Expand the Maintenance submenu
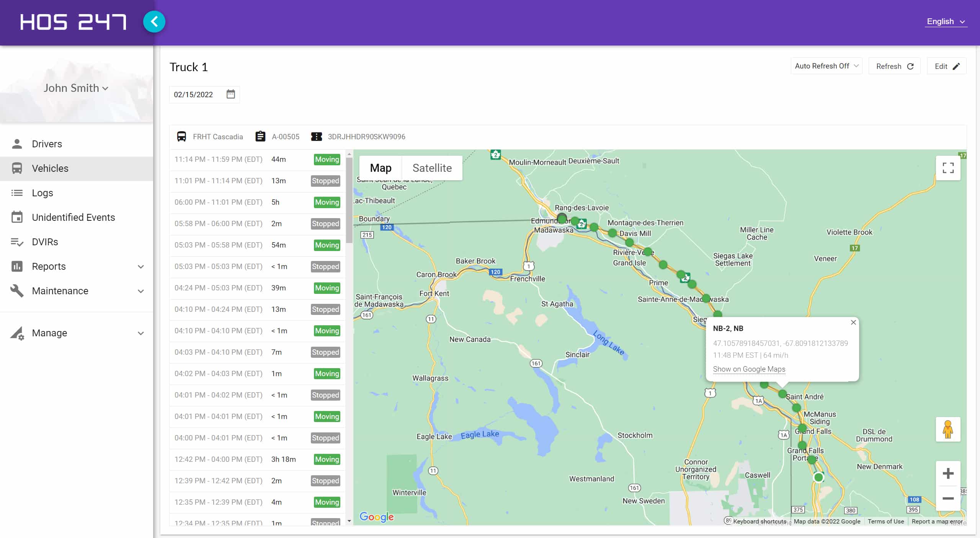This screenshot has height=538, width=980. 141,291
